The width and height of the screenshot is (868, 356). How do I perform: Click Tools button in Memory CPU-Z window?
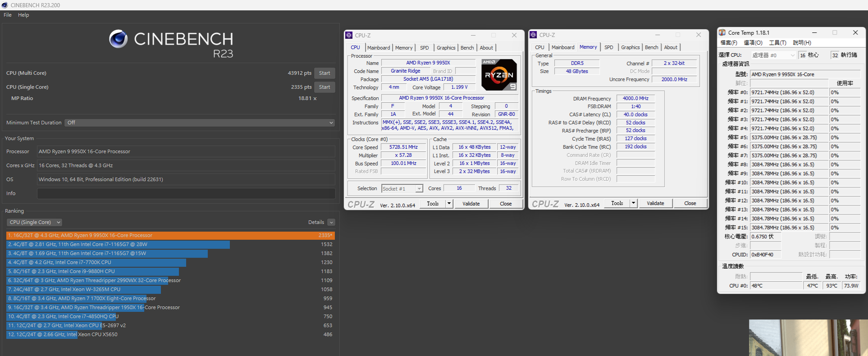click(617, 203)
